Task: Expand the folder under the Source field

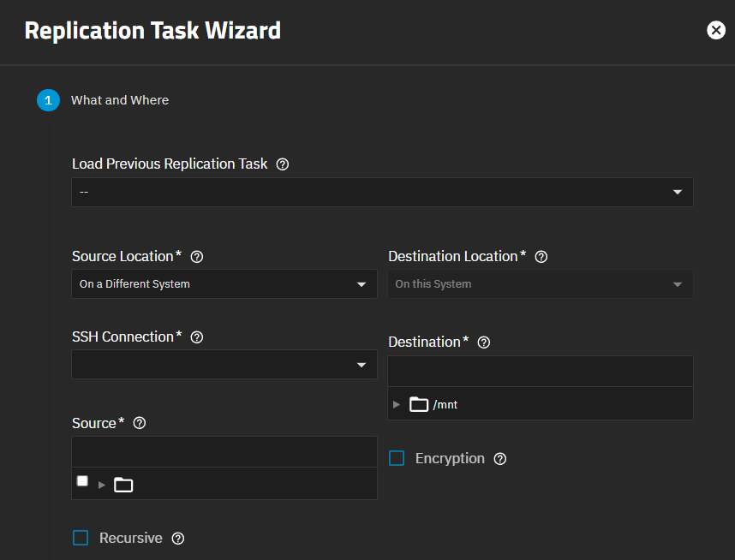Action: pos(102,485)
